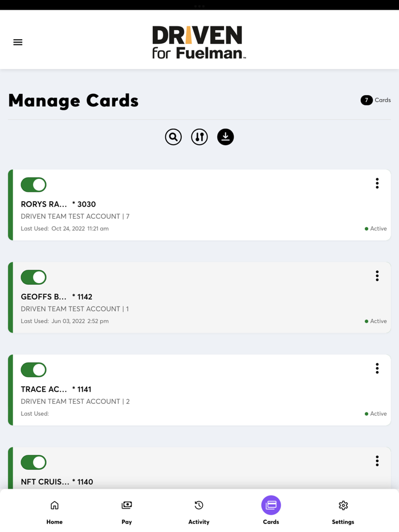Viewport: 399px width, 532px height.
Task: Disable the RORYS RA... *3030 card toggle
Action: coord(34,185)
